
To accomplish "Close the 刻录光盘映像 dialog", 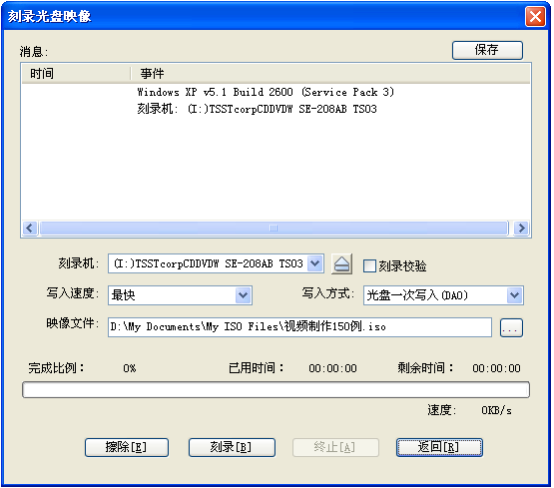I will [x=535, y=16].
